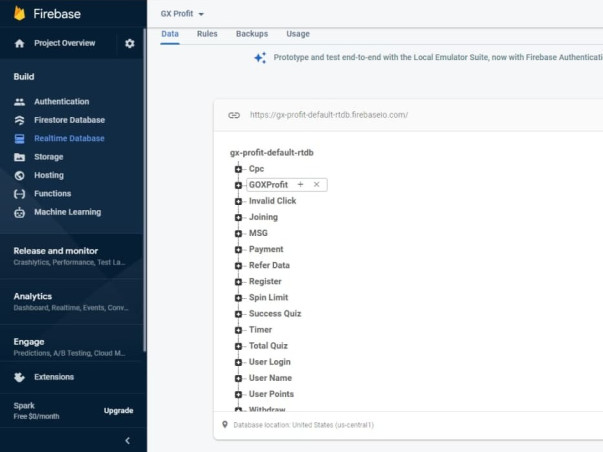Viewport: 603px width, 452px height.
Task: Click the Realtime Database icon
Action: click(20, 138)
